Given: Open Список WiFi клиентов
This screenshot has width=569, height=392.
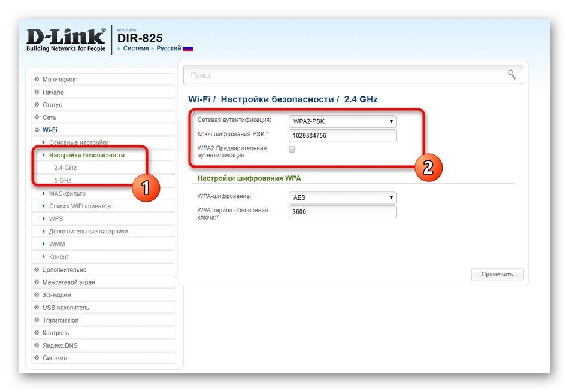Looking at the screenshot, I should [x=103, y=206].
